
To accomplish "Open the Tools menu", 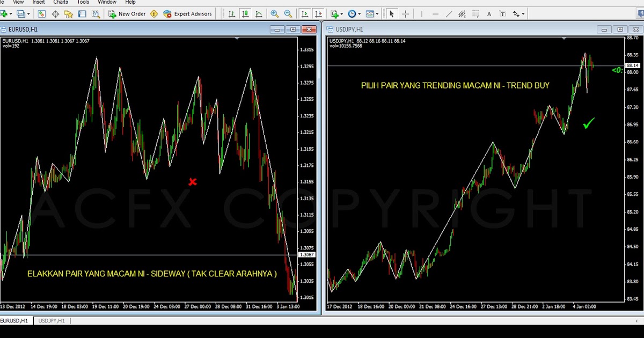I will tap(83, 2).
